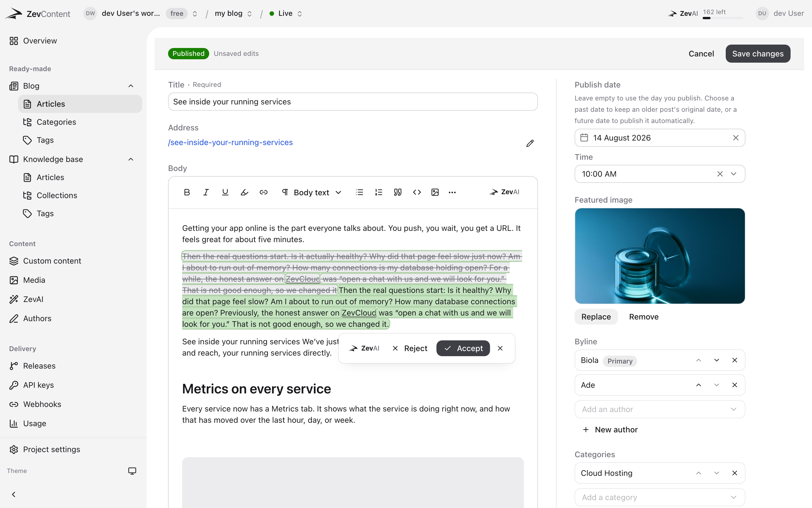Click the featured image thumbnail
The width and height of the screenshot is (812, 508).
coord(660,256)
